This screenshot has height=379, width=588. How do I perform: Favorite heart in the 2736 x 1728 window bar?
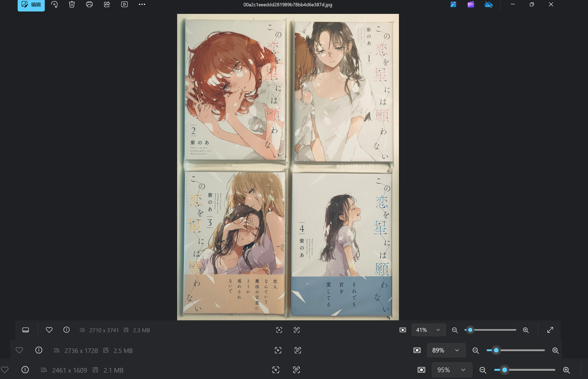[19, 350]
